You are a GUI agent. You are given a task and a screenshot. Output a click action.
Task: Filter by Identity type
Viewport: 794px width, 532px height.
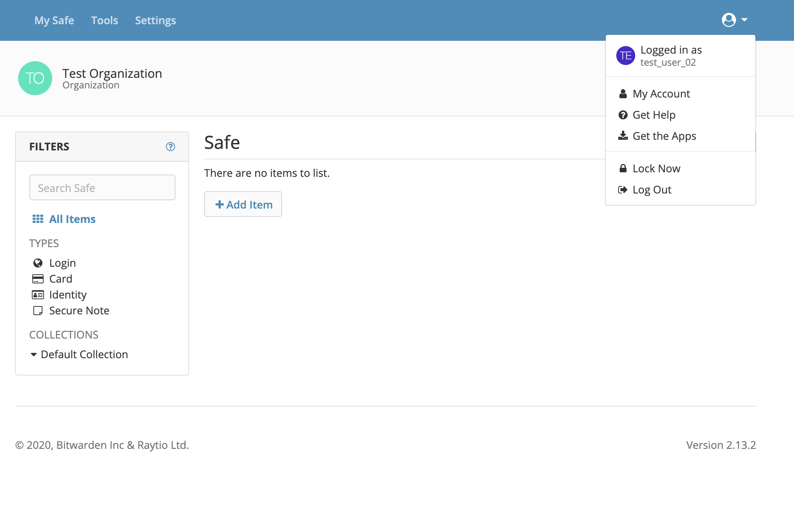[68, 295]
